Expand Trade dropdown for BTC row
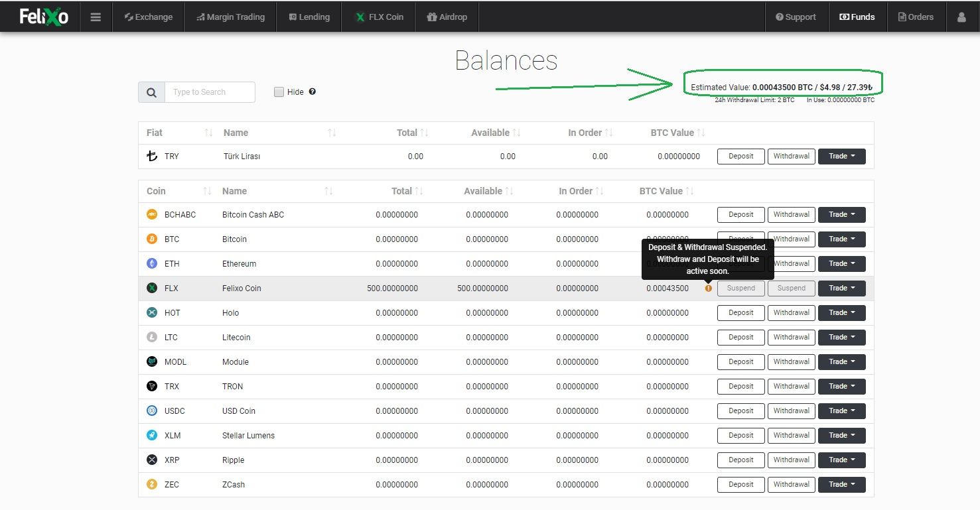Viewport: 980px width, 510px height. click(841, 239)
